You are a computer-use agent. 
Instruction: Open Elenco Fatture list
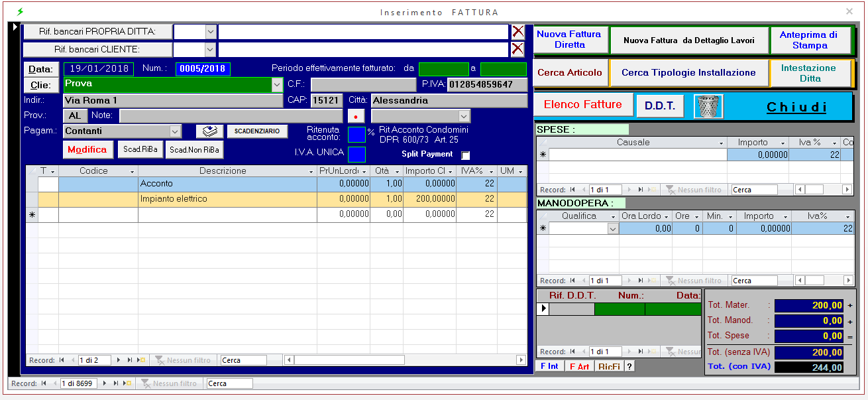click(583, 105)
